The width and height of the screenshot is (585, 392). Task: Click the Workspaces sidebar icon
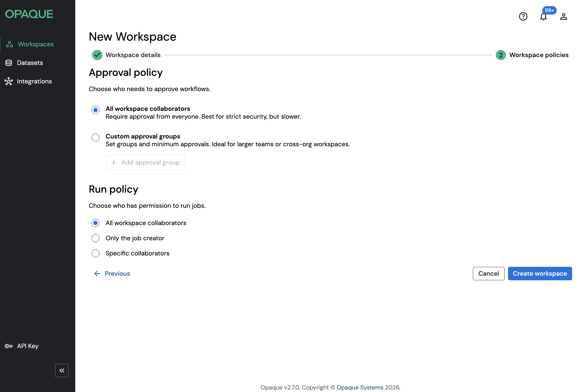coord(9,44)
